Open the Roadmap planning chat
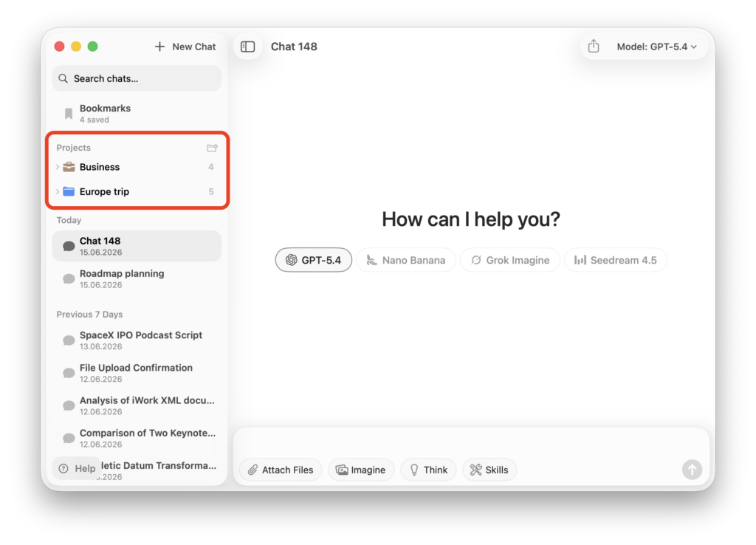This screenshot has width=756, height=545. (137, 278)
